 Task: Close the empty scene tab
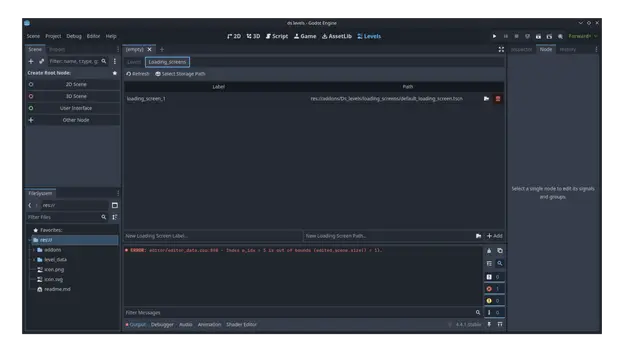point(149,49)
